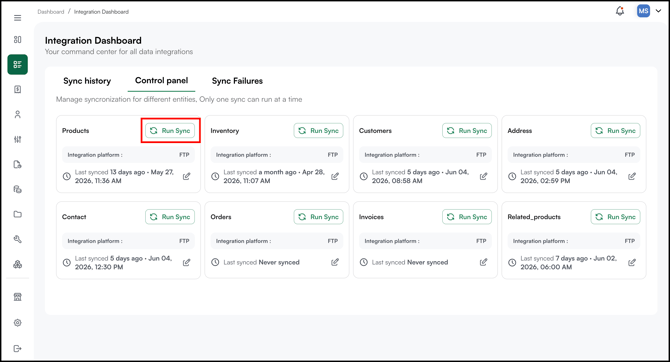Click the Invoices 'Never synced' text

pyautogui.click(x=428, y=262)
